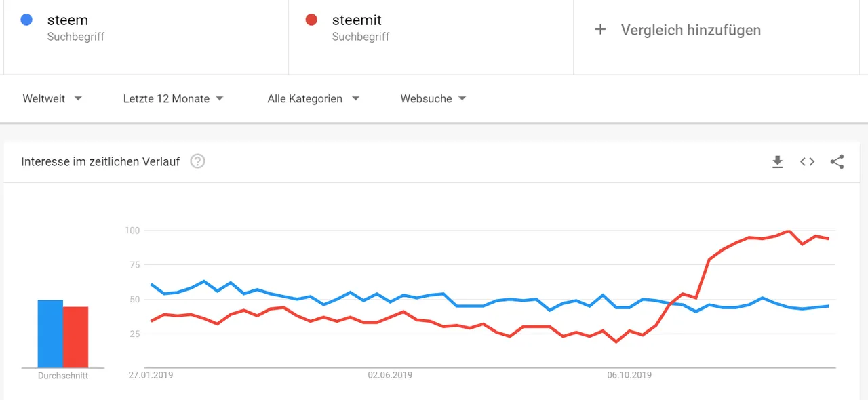
Task: Click the red average bar for steemit
Action: (76, 337)
